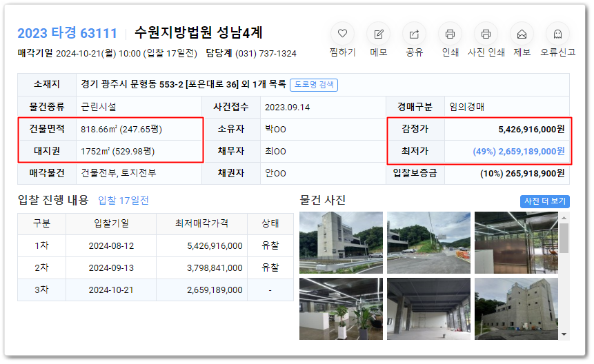Select address 경기 광주시 문형동 553-2 text
The image size is (594, 364).
[x=132, y=84]
